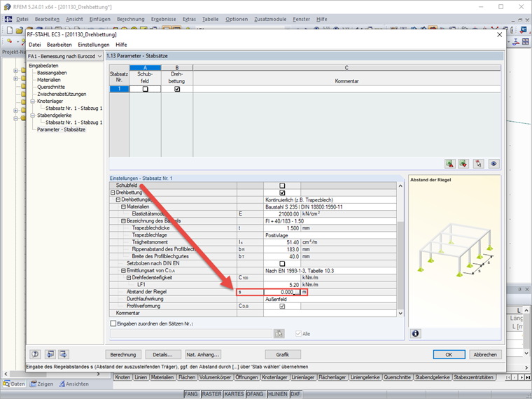Click the Details... button
This screenshot has width=532, height=399.
pos(163,355)
